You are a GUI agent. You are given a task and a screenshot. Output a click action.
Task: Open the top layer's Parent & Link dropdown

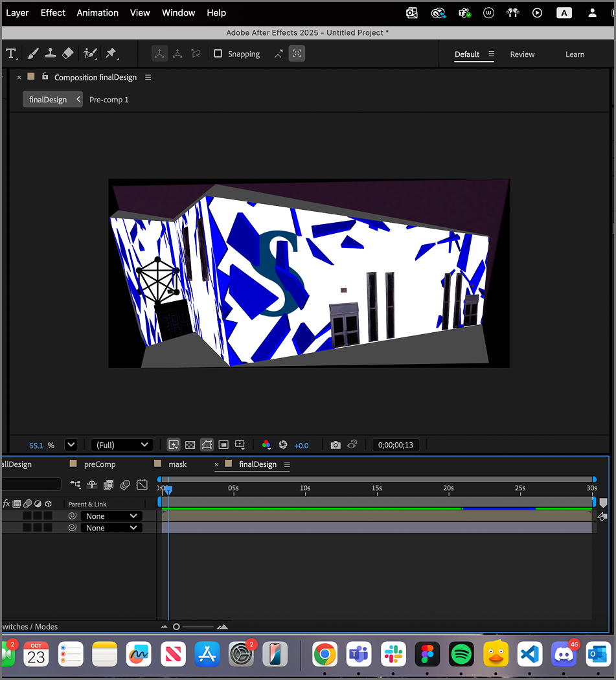click(x=111, y=516)
